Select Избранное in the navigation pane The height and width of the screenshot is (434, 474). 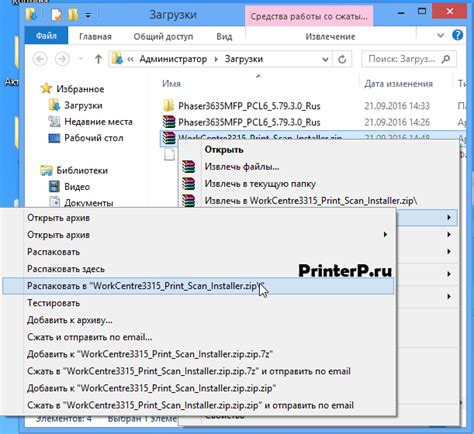click(80, 89)
